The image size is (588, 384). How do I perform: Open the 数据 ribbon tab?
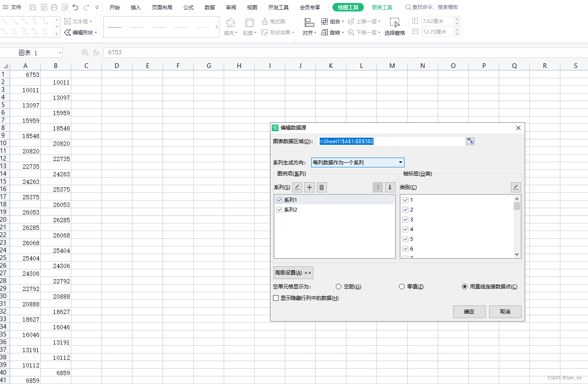pyautogui.click(x=210, y=7)
